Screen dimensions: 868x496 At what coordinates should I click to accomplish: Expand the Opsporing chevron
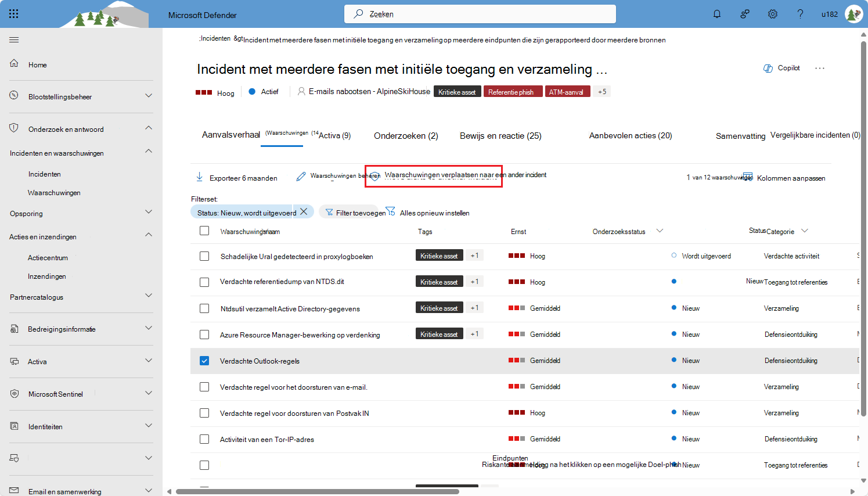(149, 212)
